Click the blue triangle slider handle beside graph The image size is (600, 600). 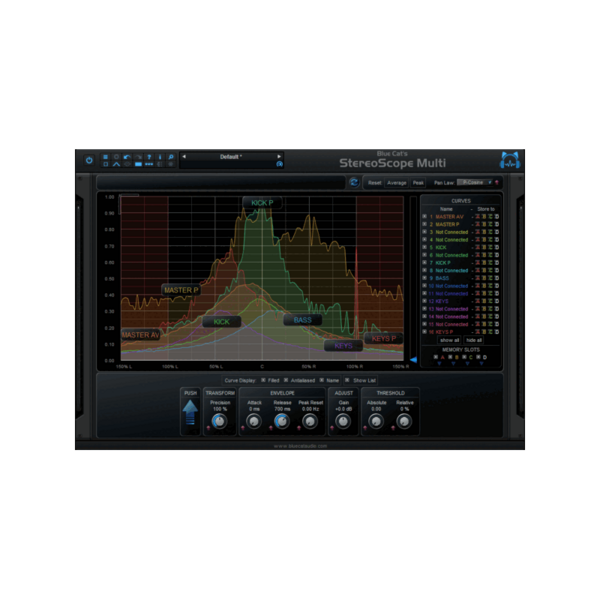pyautogui.click(x=413, y=360)
